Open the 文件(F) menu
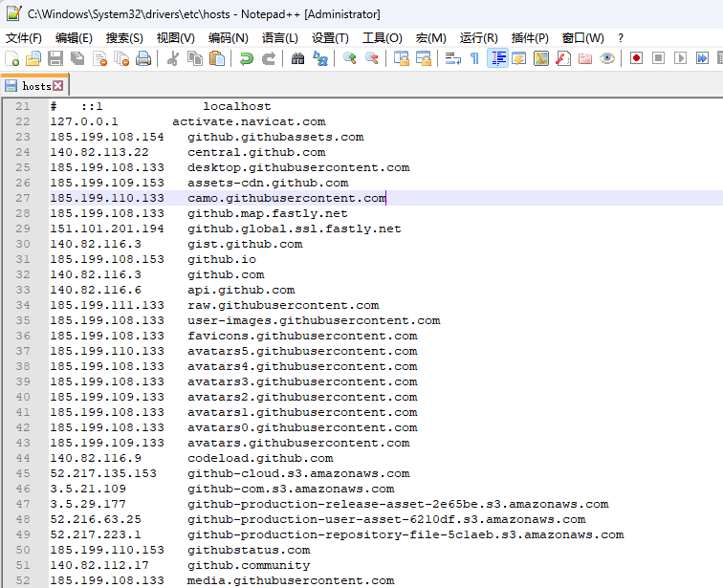Image resolution: width=723 pixels, height=588 pixels. pyautogui.click(x=24, y=38)
